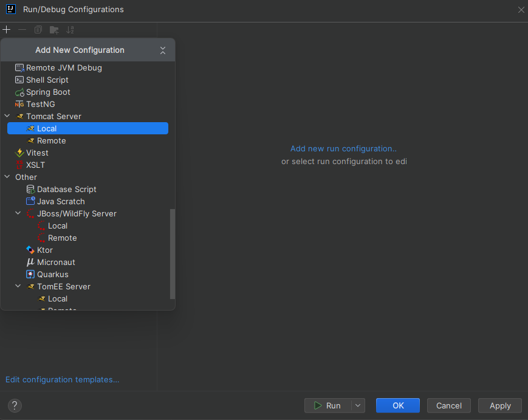
Task: Click icon of Local under JBoss/WildFly Server
Action: [41, 225]
